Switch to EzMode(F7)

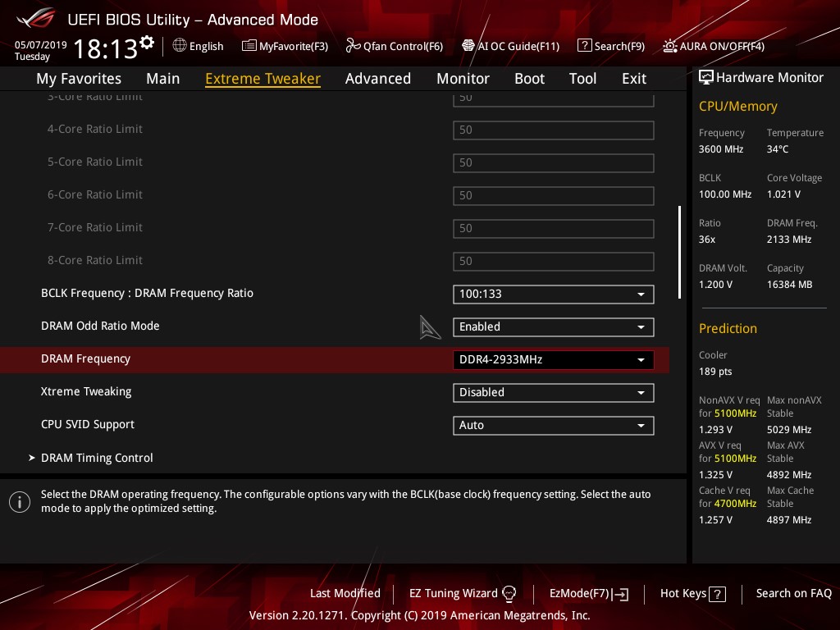[589, 594]
